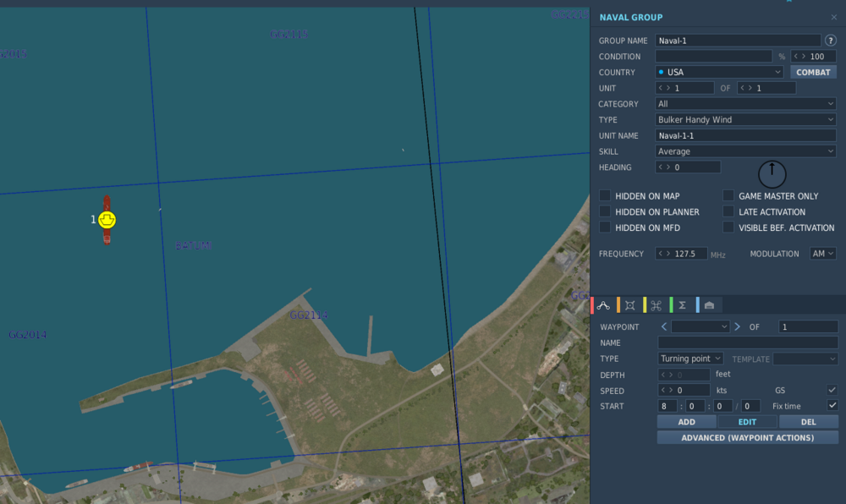
Task: Select the Route waypoints tab icon
Action: [x=603, y=305]
